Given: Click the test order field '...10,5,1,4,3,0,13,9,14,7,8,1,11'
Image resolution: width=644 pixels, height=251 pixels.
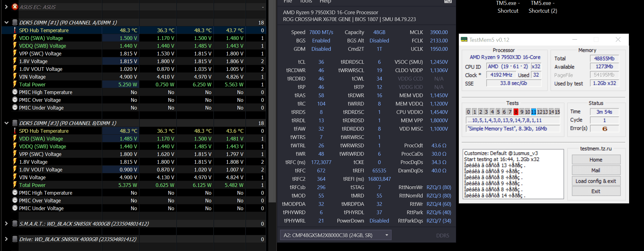Looking at the screenshot, I should point(513,120).
